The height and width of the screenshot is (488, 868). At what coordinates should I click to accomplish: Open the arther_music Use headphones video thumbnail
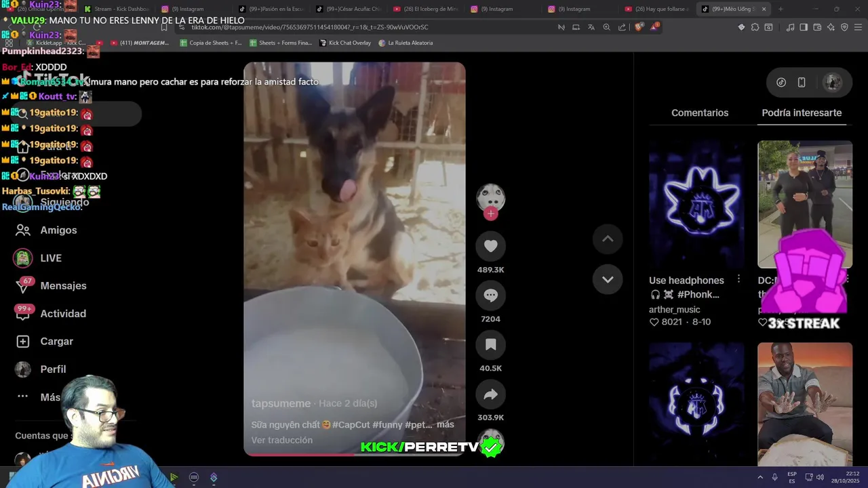point(696,204)
